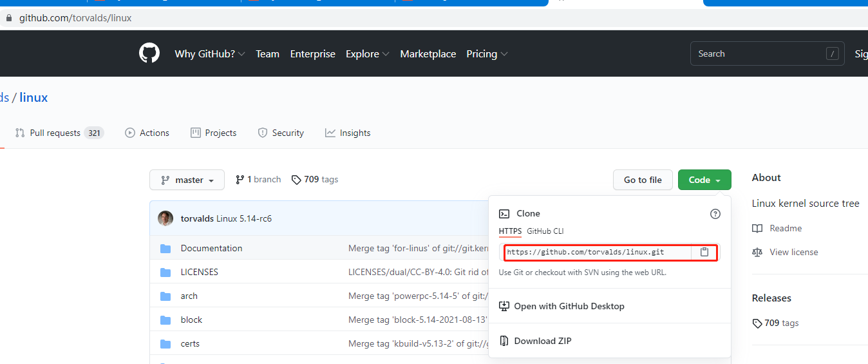
Task: Open the linux repository name link
Action: (33, 97)
